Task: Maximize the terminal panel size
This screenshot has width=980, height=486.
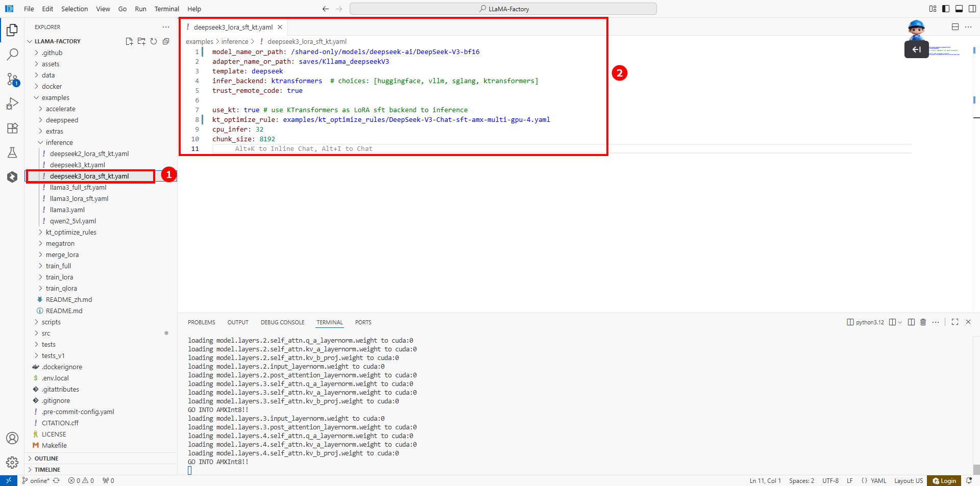Action: 955,322
